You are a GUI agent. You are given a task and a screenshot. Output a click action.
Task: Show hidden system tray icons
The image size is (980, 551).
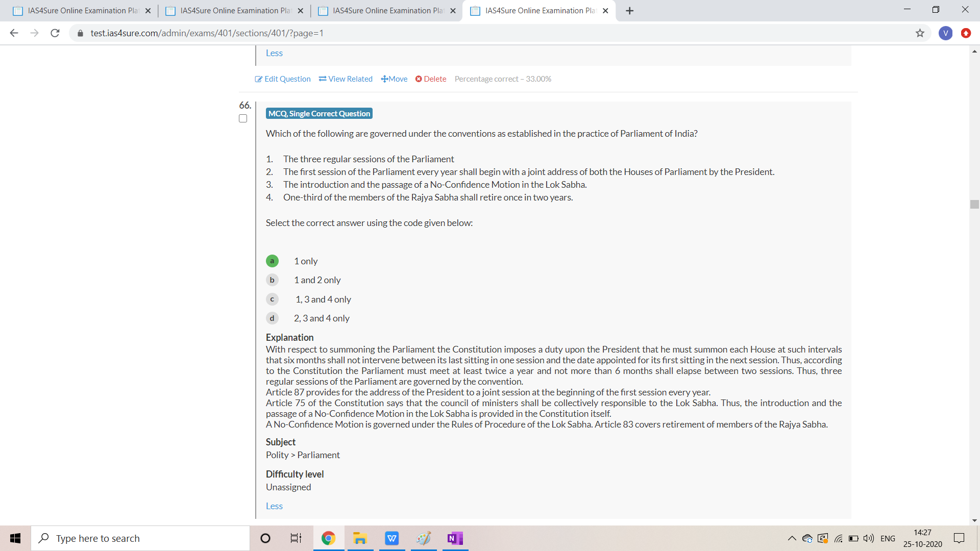tap(792, 538)
